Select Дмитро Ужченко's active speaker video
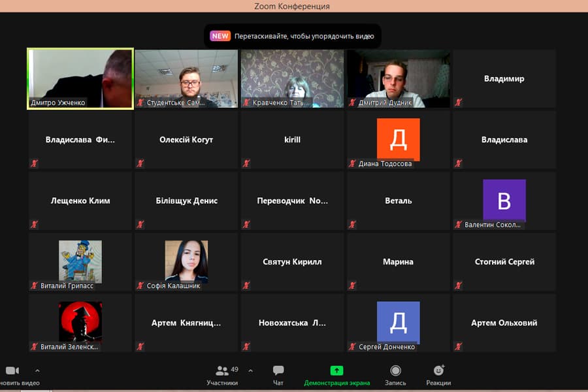Screen dimensions: 588x392 pos(80,79)
